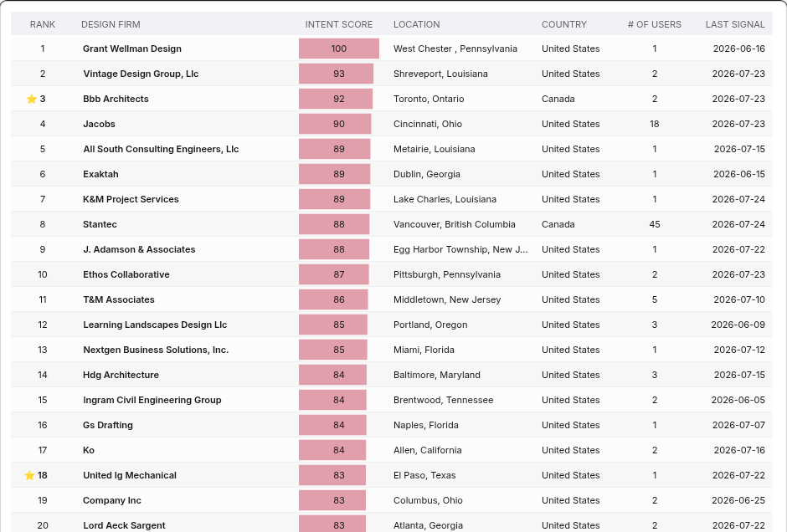
Task: Click location Allen, California
Action: click(428, 450)
